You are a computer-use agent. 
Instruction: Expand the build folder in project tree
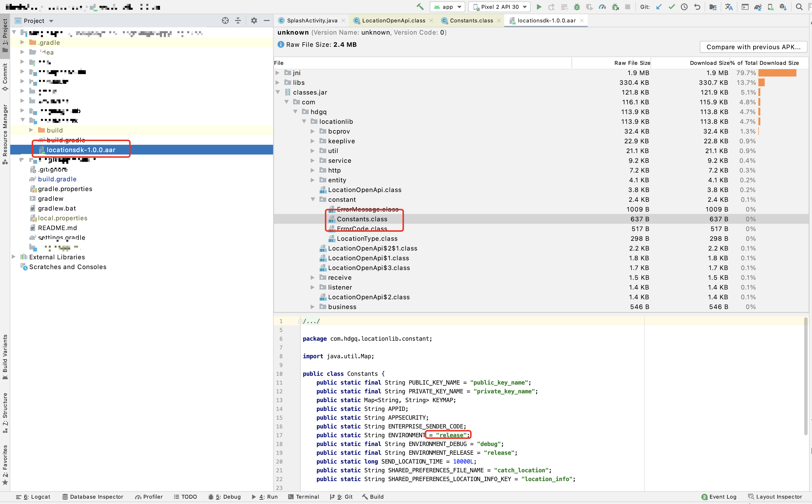(x=31, y=130)
